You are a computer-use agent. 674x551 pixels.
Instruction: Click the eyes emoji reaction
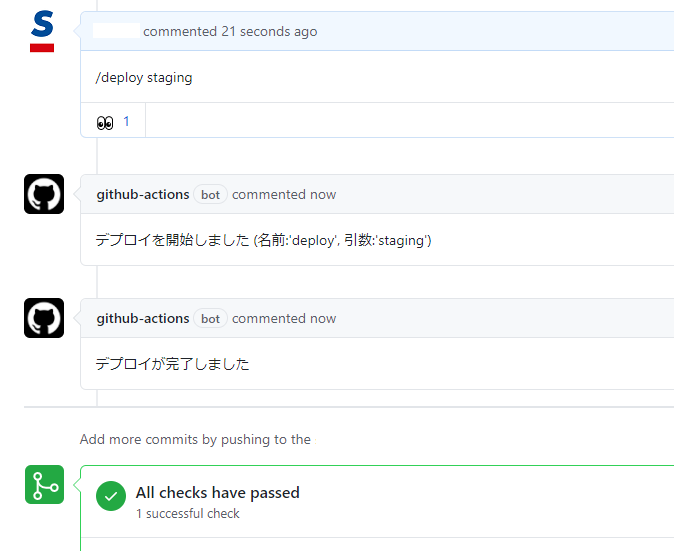105,123
